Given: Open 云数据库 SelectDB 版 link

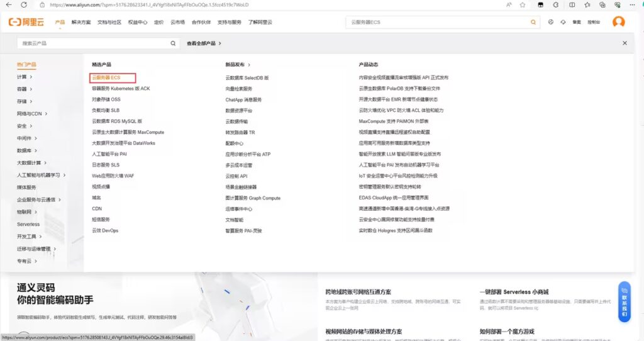Looking at the screenshot, I should 247,77.
